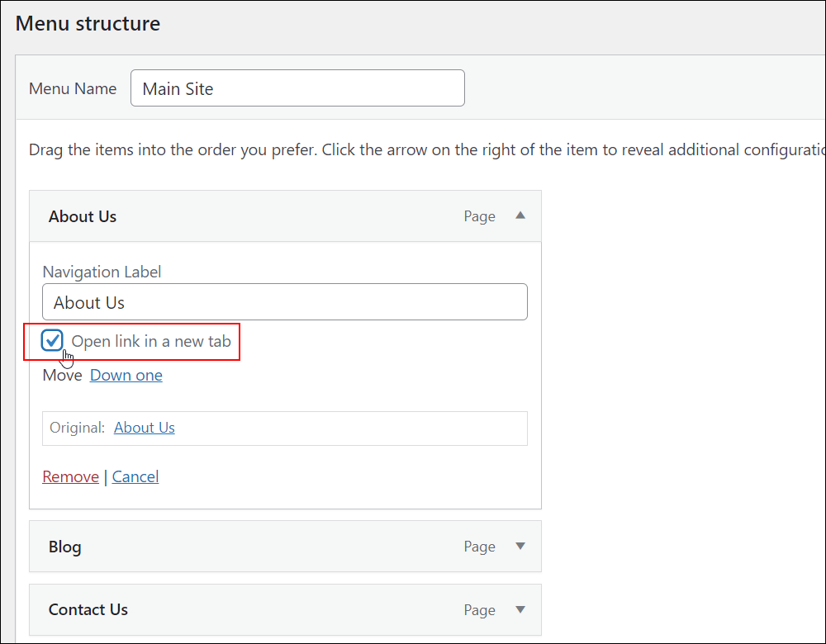The width and height of the screenshot is (826, 644).
Task: Collapse the About Us menu item arrow
Action: click(520, 215)
